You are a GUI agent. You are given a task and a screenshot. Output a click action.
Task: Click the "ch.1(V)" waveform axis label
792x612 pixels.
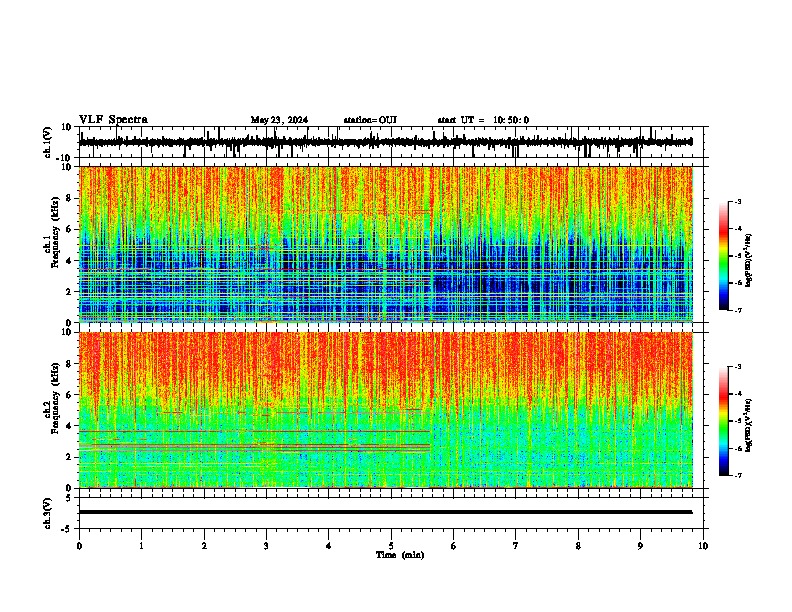click(48, 142)
